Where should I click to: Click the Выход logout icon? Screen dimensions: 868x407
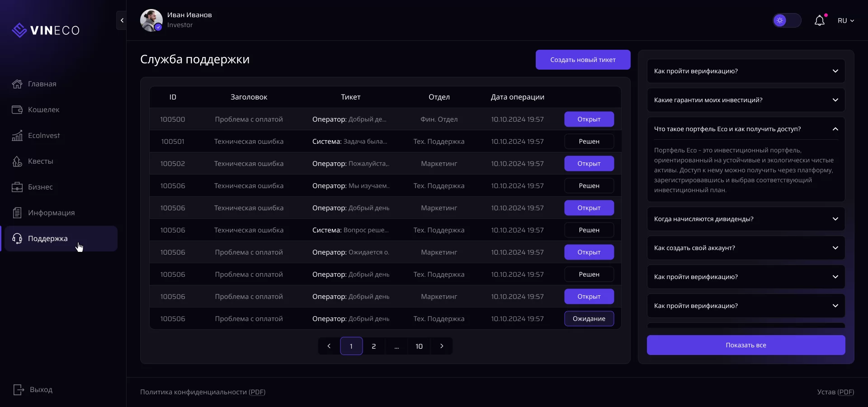point(19,390)
